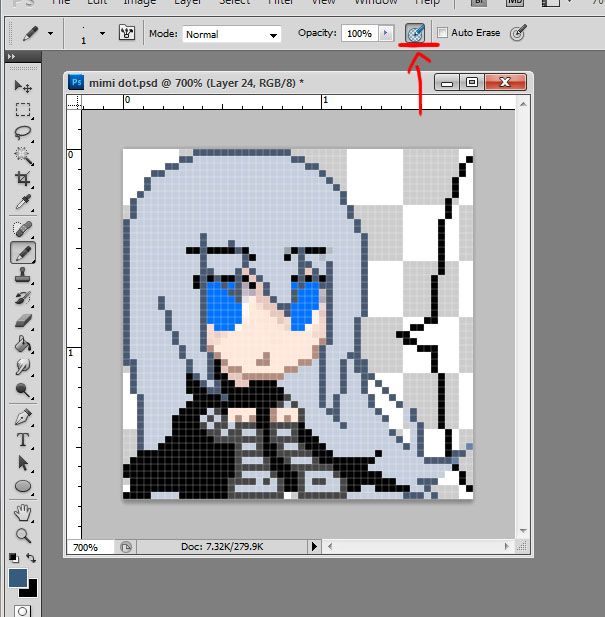Select the Dodge tool
Image resolution: width=605 pixels, height=617 pixels.
(x=22, y=390)
